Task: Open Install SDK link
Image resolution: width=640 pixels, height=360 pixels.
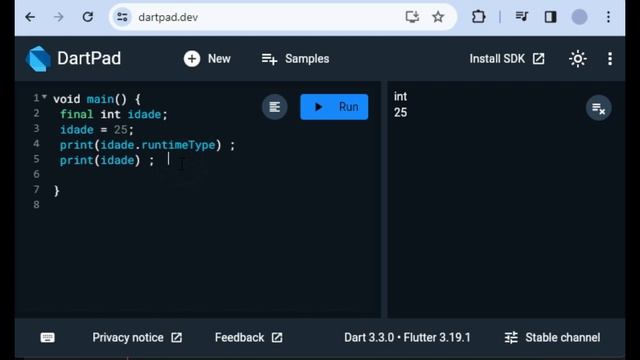Action: [507, 59]
